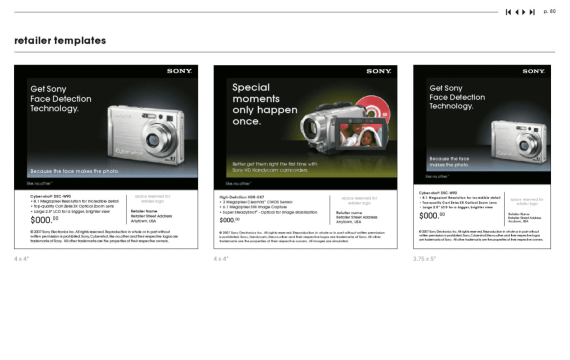Open the first Cyber-shot 4 x 4 template
This screenshot has height=360, width=570.
pyautogui.click(x=106, y=157)
